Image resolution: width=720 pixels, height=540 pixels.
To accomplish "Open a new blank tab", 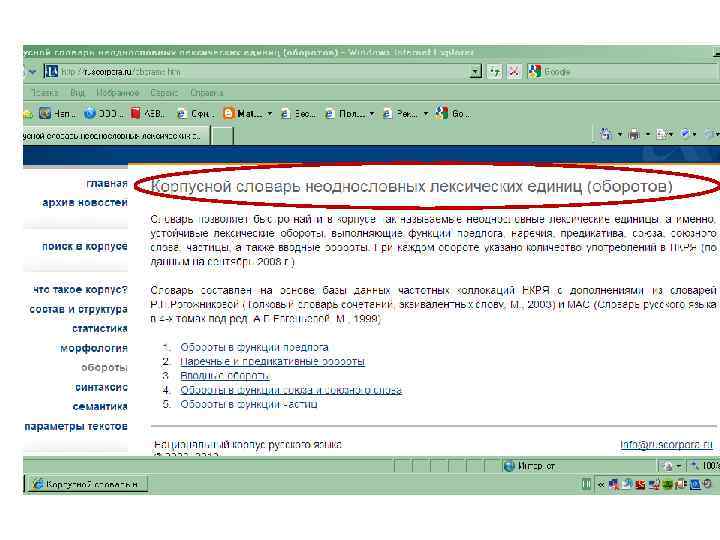I will [222, 136].
